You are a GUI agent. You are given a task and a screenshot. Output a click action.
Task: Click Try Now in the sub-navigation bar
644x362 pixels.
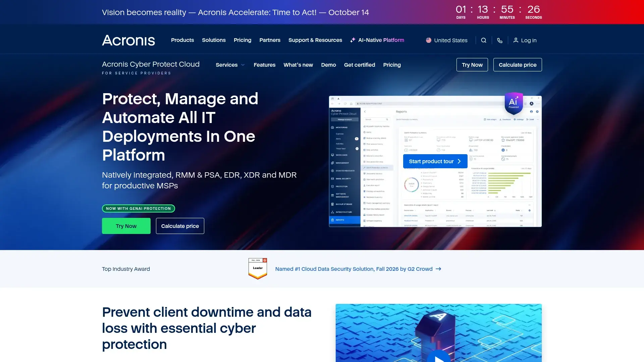pyautogui.click(x=472, y=65)
